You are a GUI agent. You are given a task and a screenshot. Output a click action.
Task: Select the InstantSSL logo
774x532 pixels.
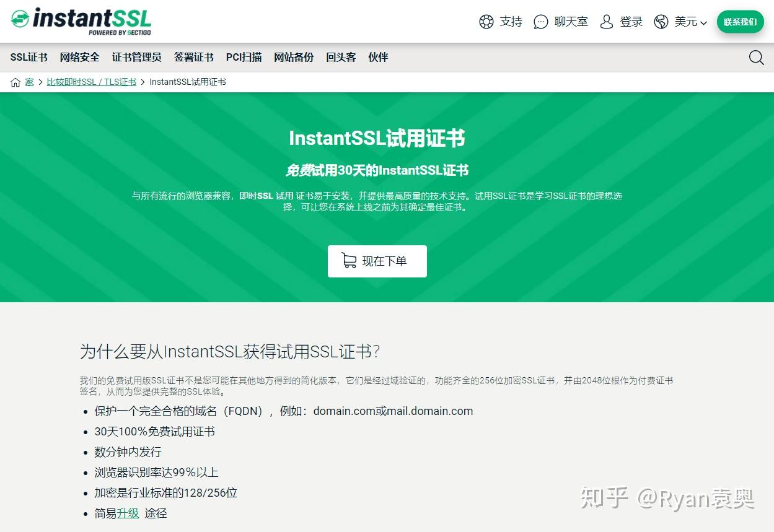point(81,20)
